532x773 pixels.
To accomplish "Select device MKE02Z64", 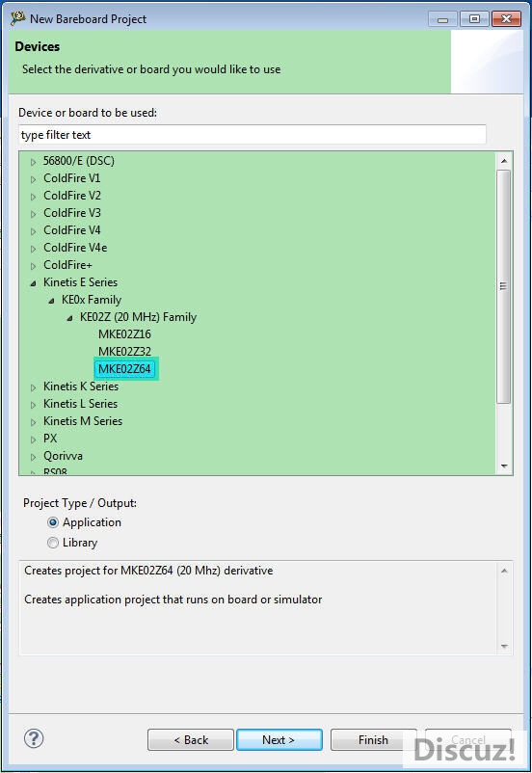I will coord(124,369).
